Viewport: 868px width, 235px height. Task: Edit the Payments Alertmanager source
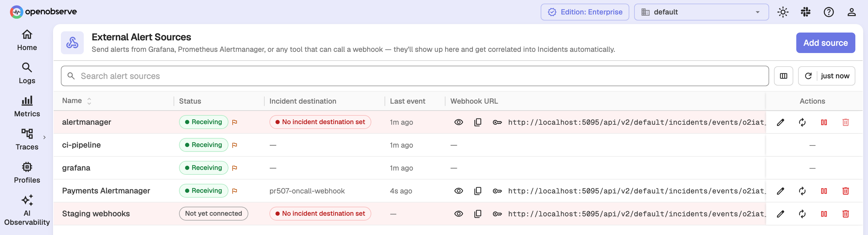coord(780,191)
